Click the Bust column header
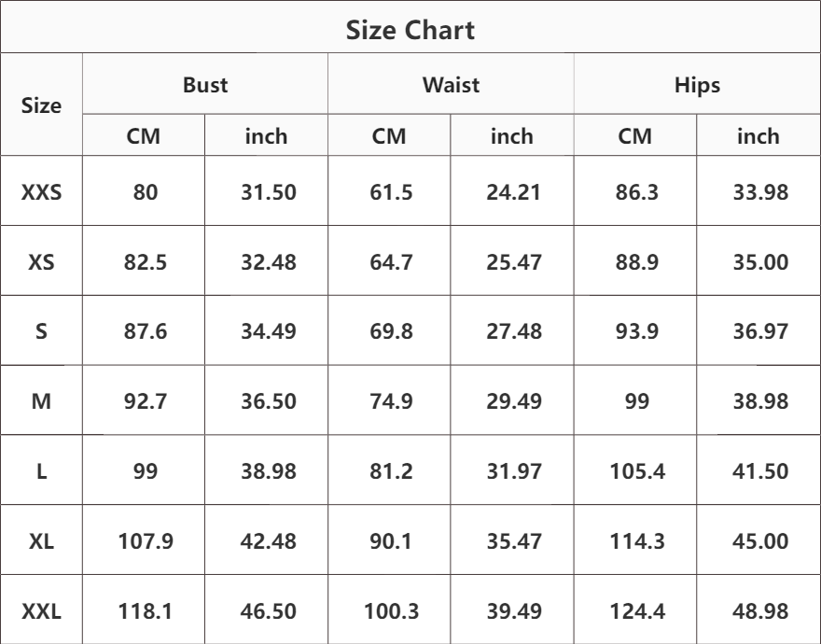Image resolution: width=821 pixels, height=644 pixels. pos(205,85)
